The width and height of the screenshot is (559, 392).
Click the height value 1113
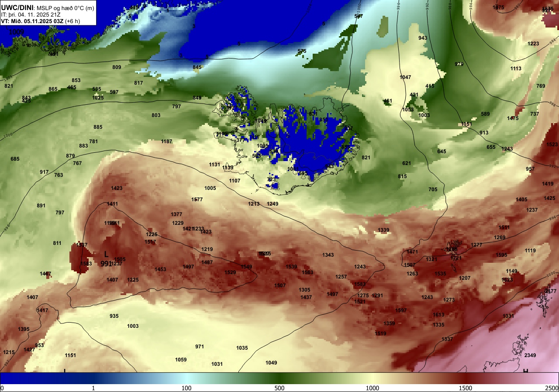pos(516,69)
